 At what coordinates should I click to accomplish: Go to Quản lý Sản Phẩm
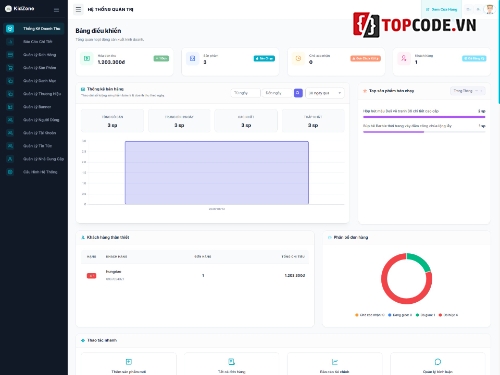click(x=34, y=68)
